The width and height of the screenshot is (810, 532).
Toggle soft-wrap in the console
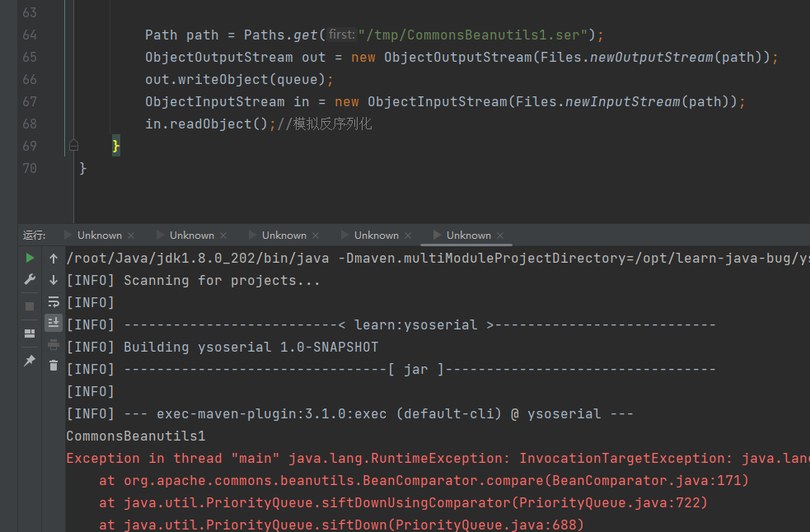click(54, 301)
